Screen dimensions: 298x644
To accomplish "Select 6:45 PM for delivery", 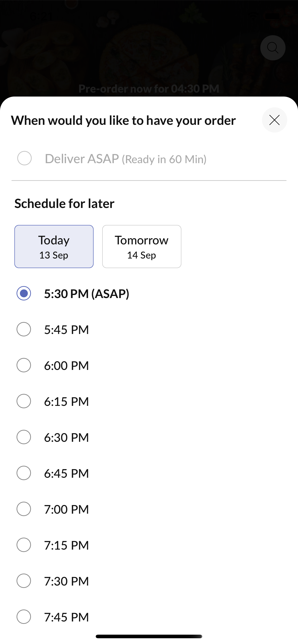I will [x=24, y=473].
